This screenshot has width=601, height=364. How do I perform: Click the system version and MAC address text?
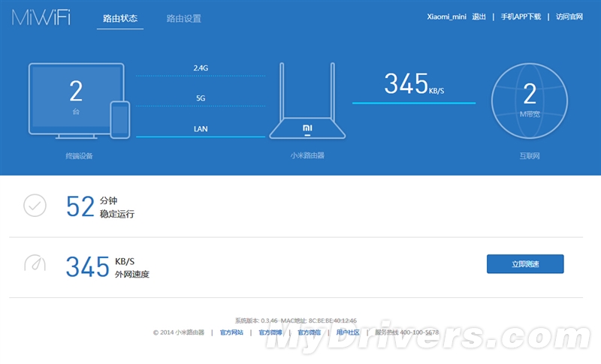[295, 320]
